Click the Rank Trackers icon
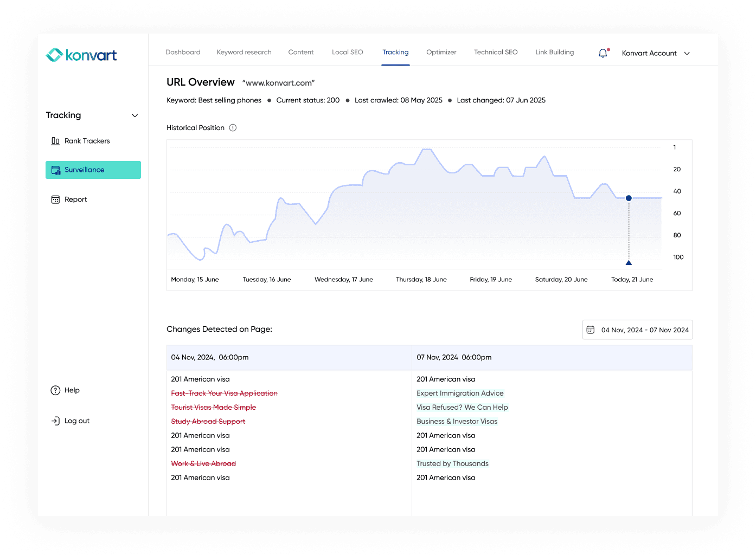 coord(55,141)
